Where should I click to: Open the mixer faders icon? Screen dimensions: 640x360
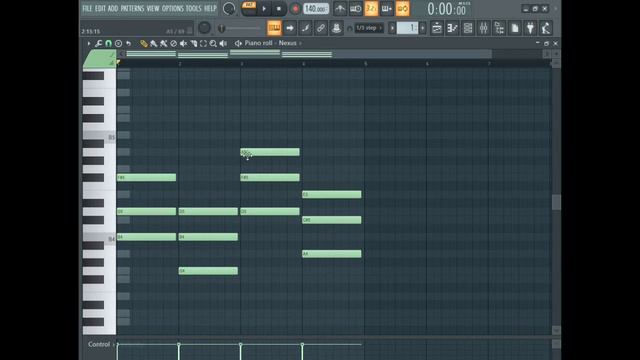tap(483, 28)
